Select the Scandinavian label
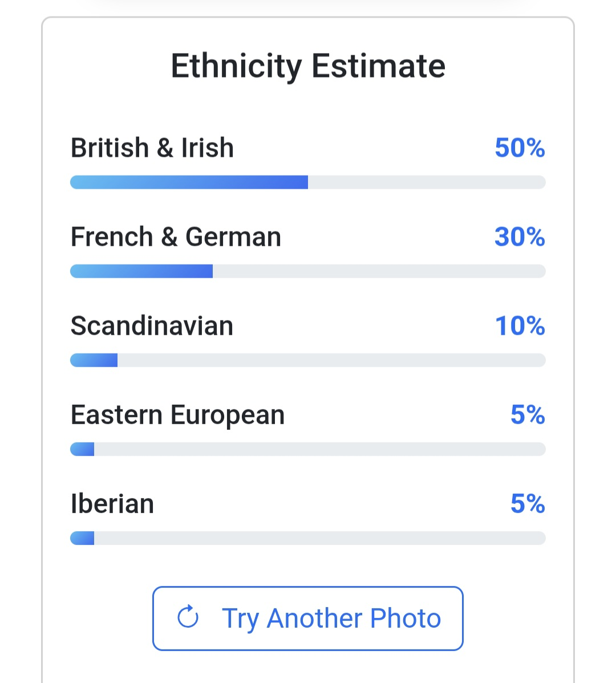This screenshot has width=616, height=683. (152, 326)
